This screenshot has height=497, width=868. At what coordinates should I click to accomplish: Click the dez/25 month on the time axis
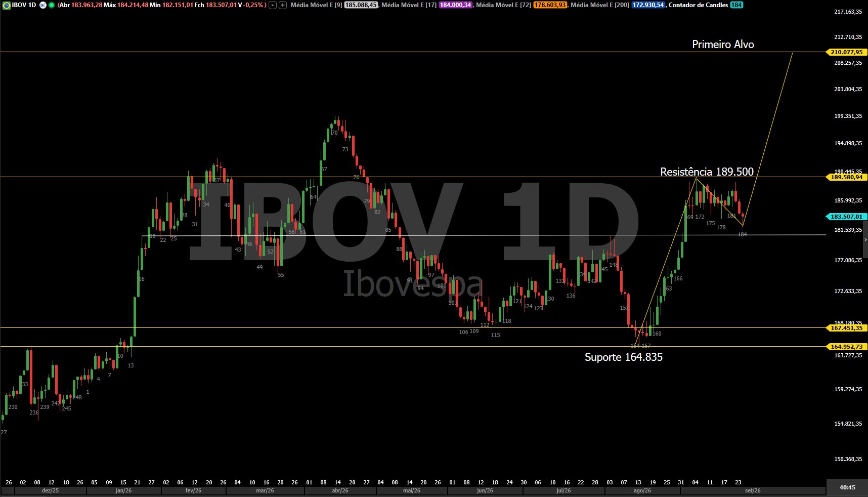[x=50, y=491]
